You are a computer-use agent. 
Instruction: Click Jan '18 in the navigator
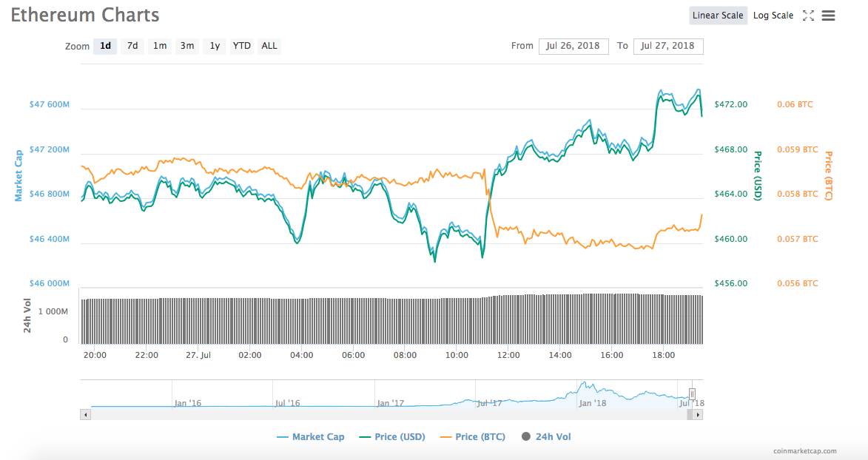592,403
